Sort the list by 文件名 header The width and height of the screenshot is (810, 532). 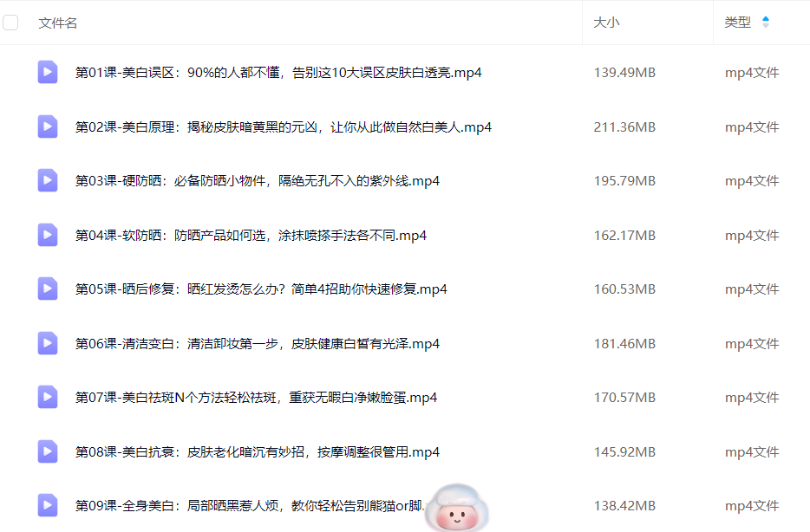point(58,23)
